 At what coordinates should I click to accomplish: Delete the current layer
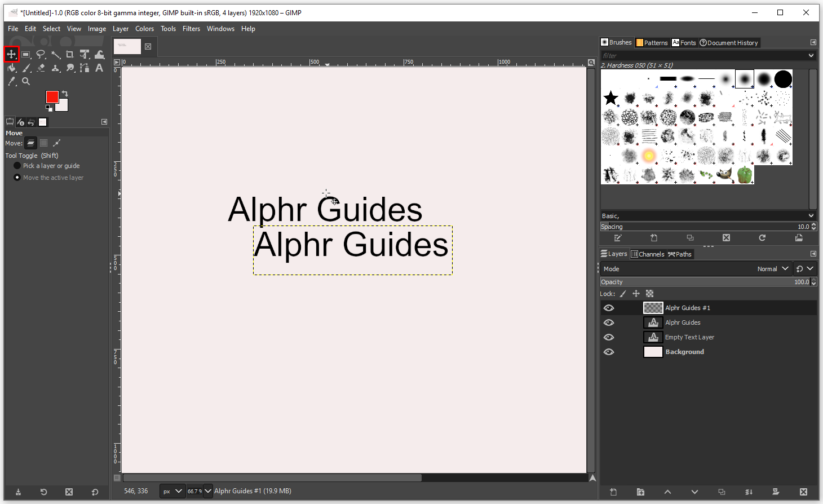[x=803, y=492]
